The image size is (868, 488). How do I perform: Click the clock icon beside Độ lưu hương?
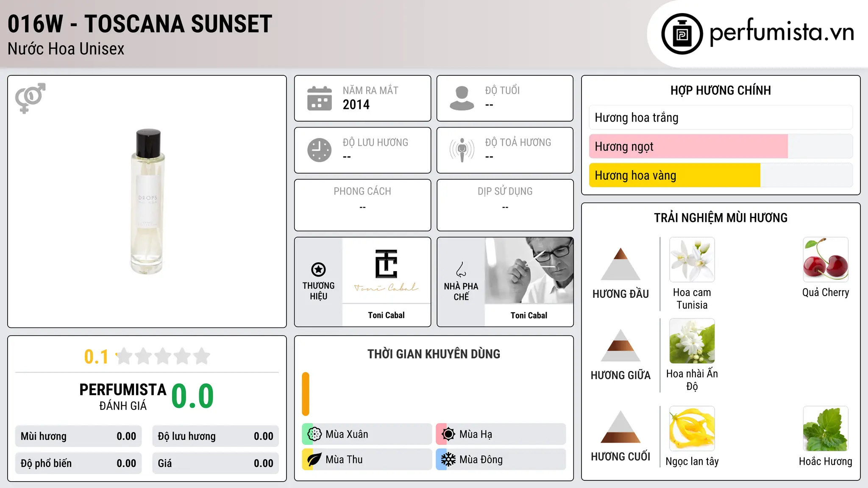coord(320,150)
